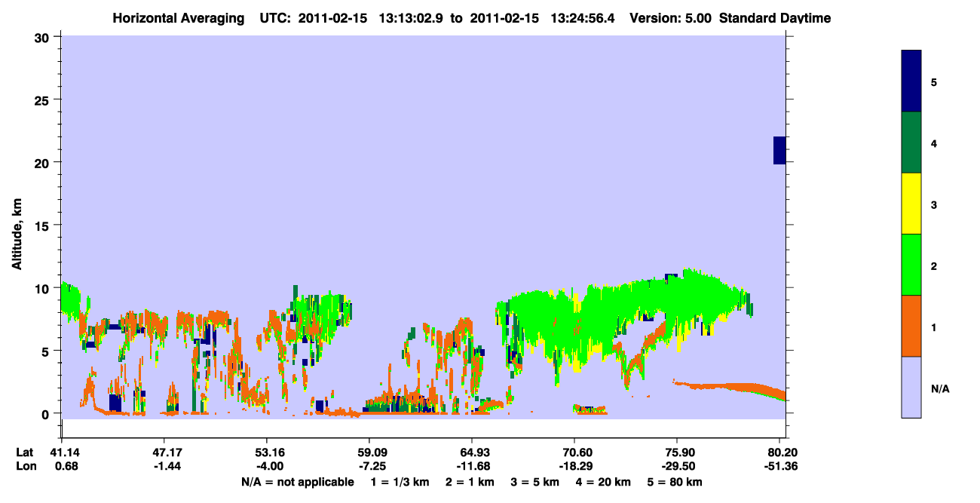980x503 pixels.
Task: Click the 'Lat' row label
Action: coord(25,452)
